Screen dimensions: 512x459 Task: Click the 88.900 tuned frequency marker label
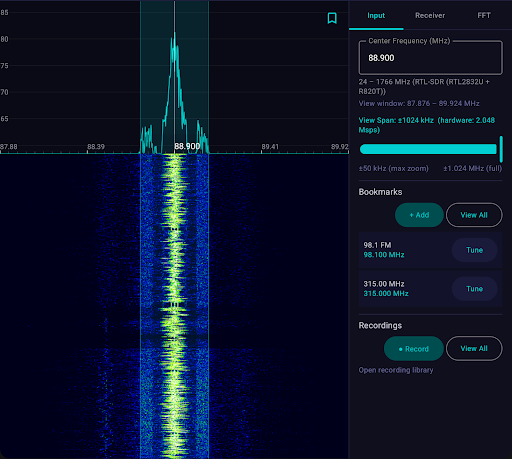[x=187, y=146]
